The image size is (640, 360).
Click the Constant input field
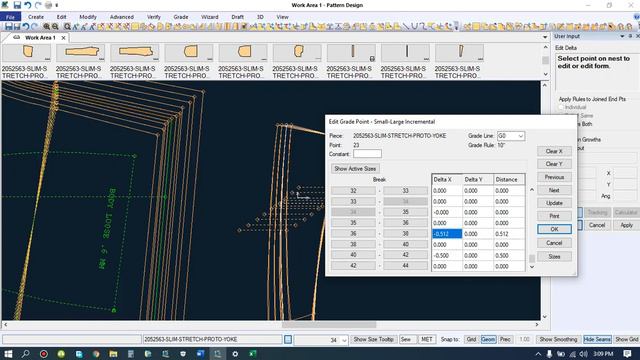point(367,154)
